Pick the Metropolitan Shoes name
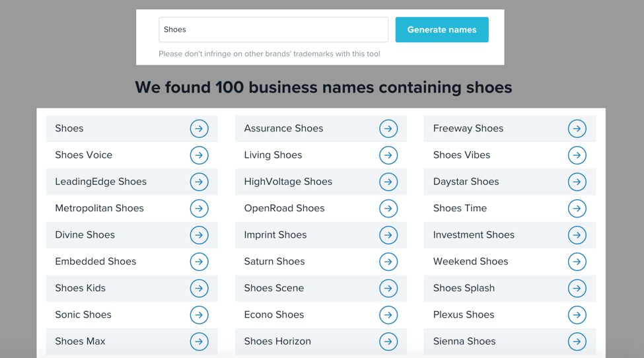The height and width of the screenshot is (358, 644). click(99, 208)
